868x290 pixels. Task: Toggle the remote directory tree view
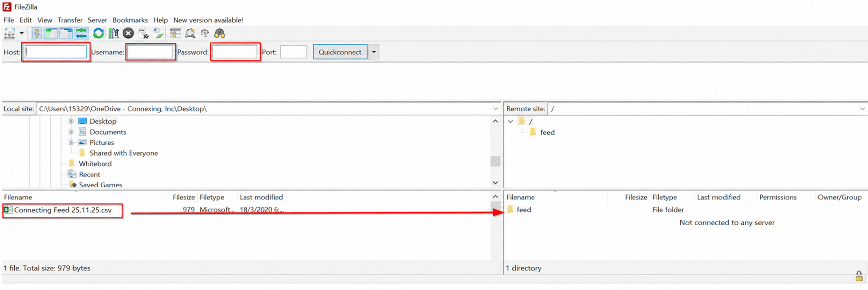[67, 33]
